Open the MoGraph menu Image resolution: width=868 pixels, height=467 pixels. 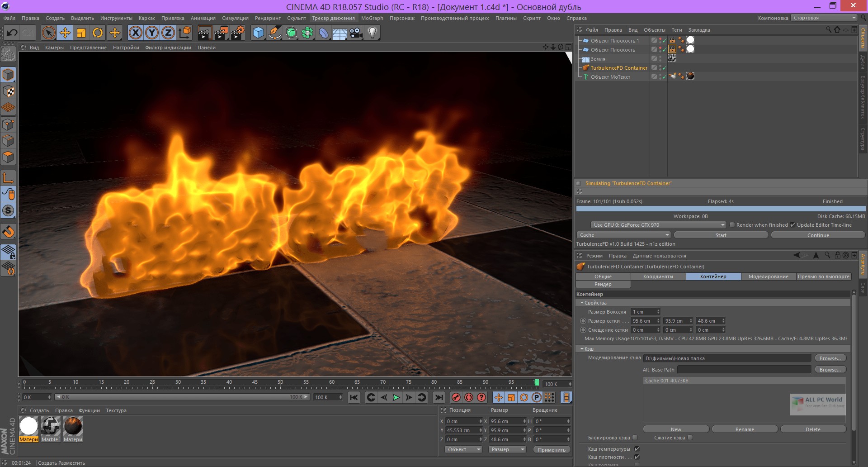coord(372,18)
